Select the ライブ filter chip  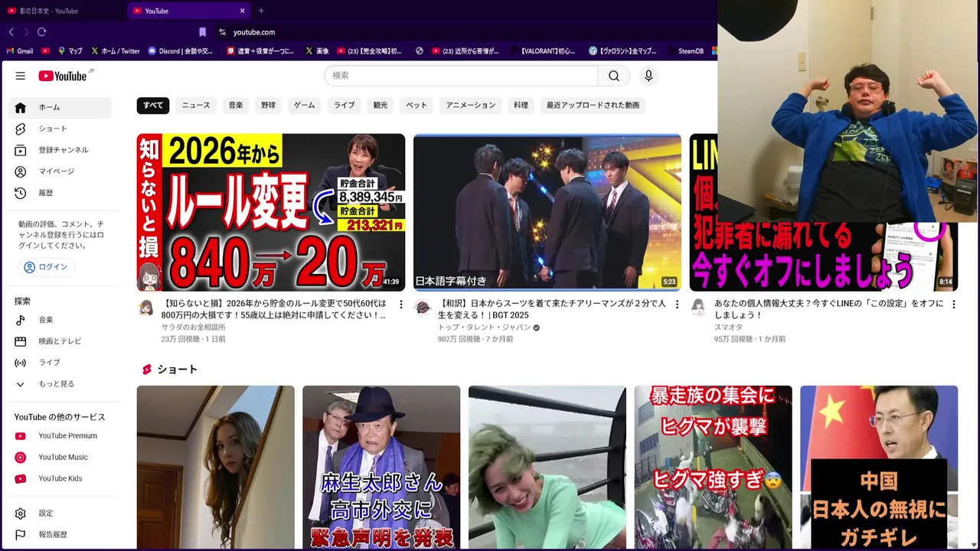345,106
